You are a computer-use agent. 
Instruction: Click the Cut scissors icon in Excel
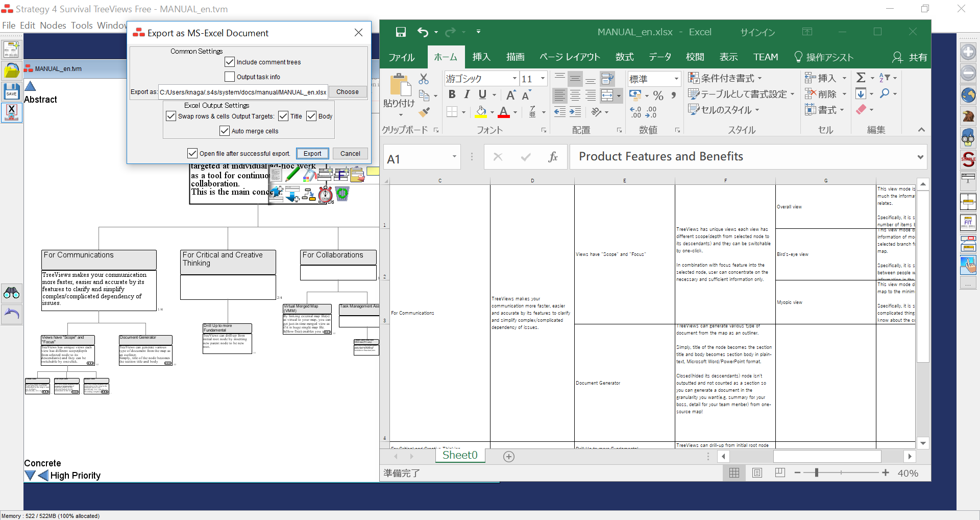pos(424,79)
